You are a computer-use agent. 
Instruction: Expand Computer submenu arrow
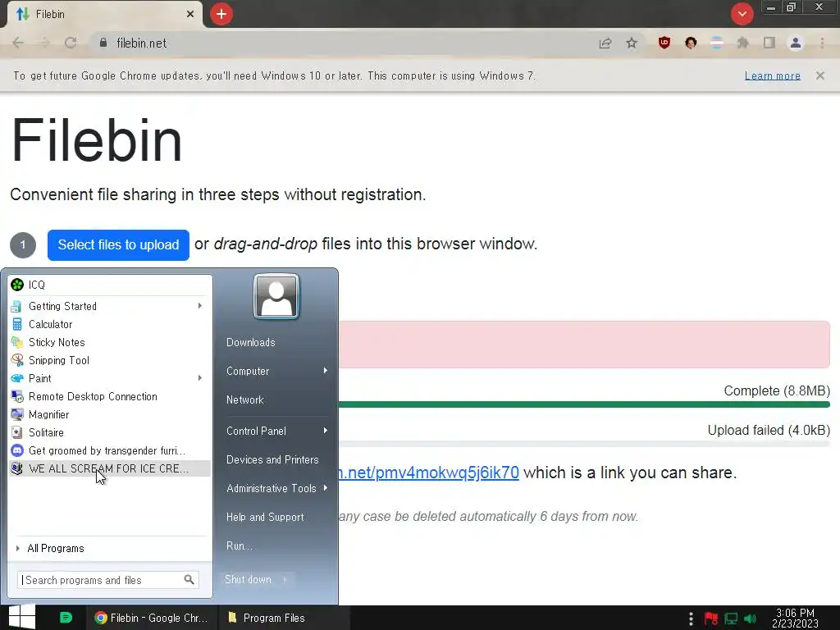[x=325, y=371]
